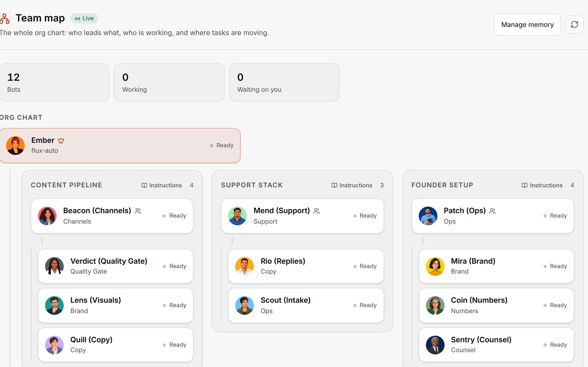The image size is (588, 367).
Task: Click Beacon (Channels) avatar
Action: click(x=47, y=216)
